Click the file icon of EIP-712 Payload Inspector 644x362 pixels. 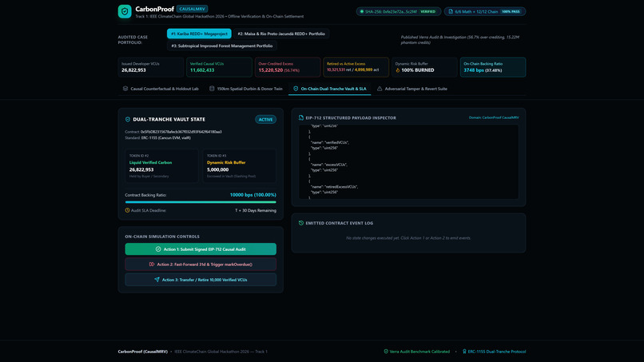[301, 117]
